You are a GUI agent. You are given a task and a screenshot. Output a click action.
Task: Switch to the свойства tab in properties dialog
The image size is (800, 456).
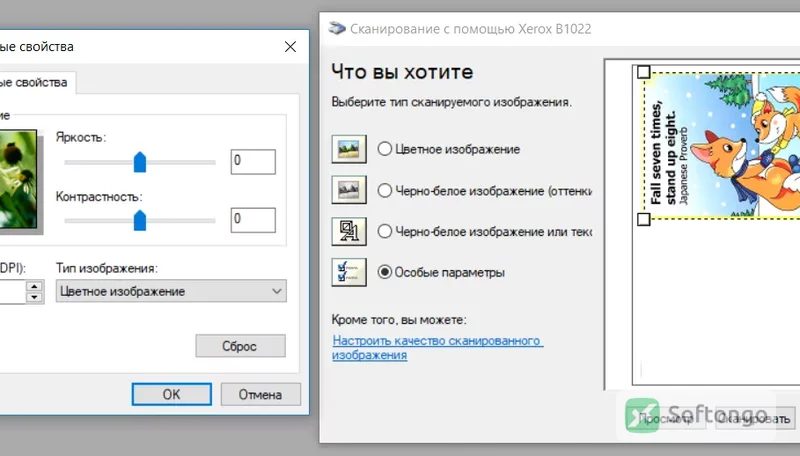(x=37, y=83)
